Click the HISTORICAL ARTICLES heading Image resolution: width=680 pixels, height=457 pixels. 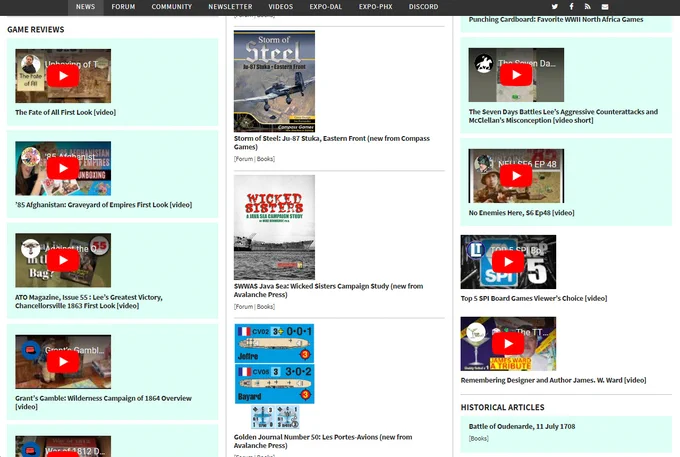(x=503, y=408)
